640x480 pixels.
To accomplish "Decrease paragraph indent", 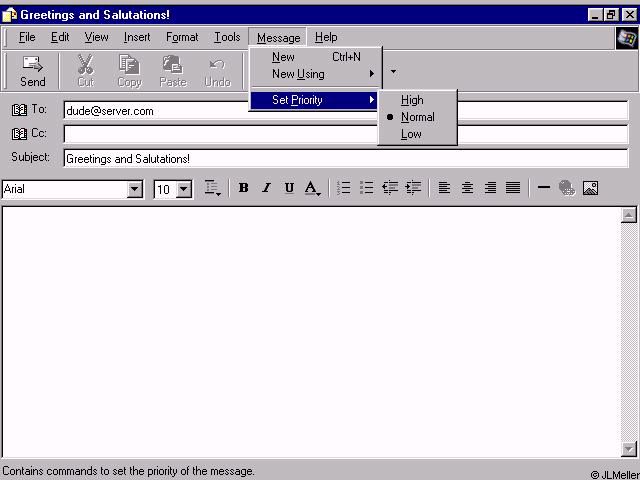I will click(x=390, y=188).
